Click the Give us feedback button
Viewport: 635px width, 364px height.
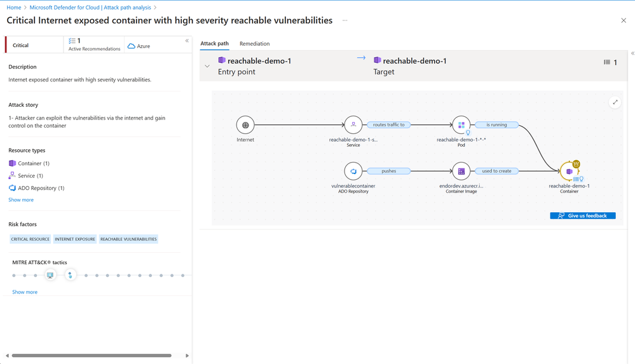tap(583, 216)
